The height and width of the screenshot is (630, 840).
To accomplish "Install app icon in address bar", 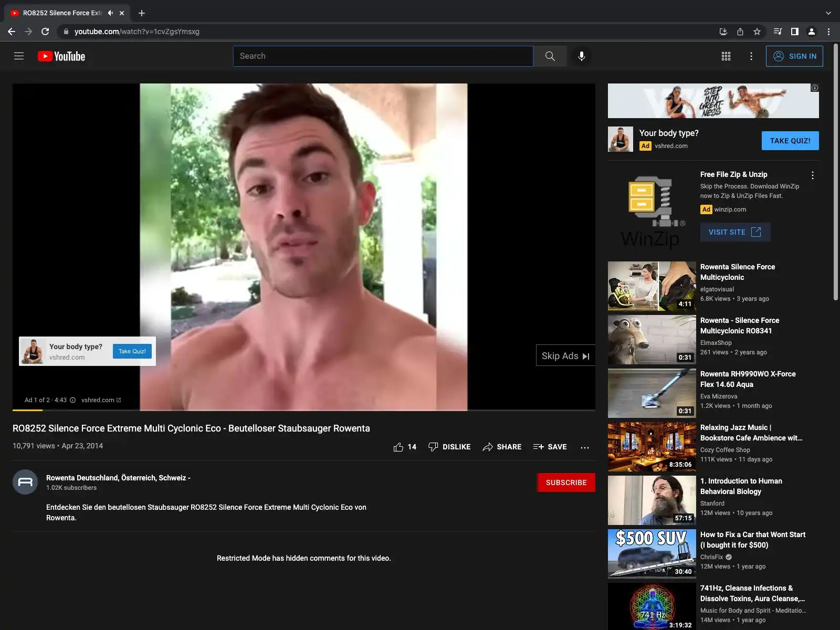I will click(x=723, y=31).
